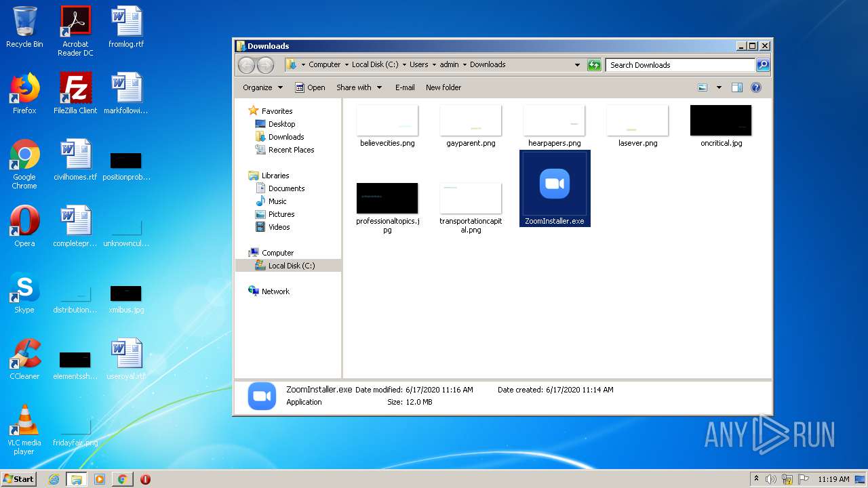Open the Start menu
868x488 pixels.
tap(19, 479)
